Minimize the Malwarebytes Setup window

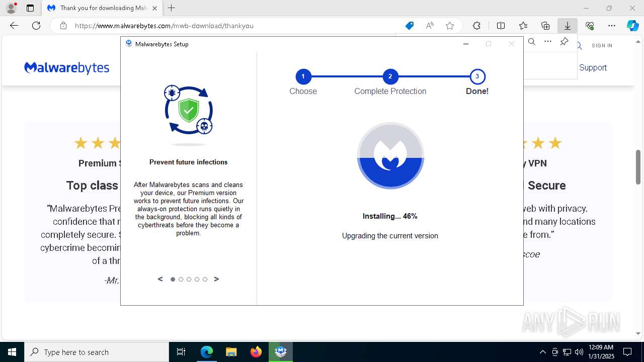[x=465, y=44]
